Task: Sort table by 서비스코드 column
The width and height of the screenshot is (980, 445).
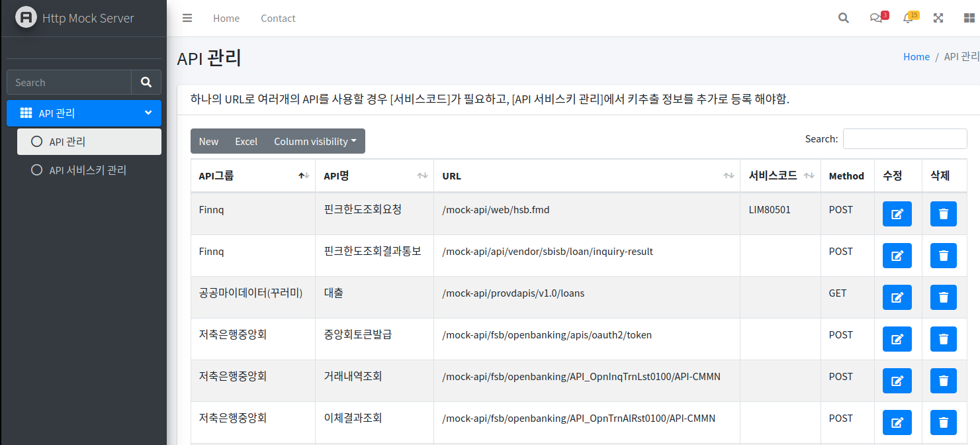Action: click(781, 175)
